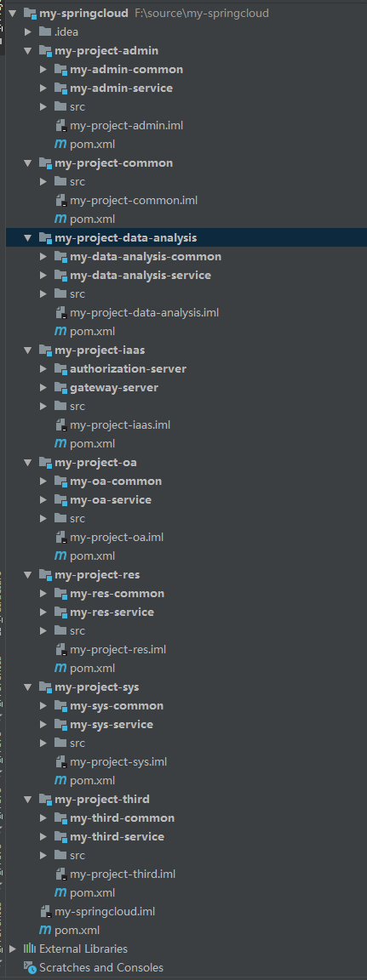Select the my-project-res.iml file
The width and height of the screenshot is (367, 980).
pyautogui.click(x=118, y=649)
